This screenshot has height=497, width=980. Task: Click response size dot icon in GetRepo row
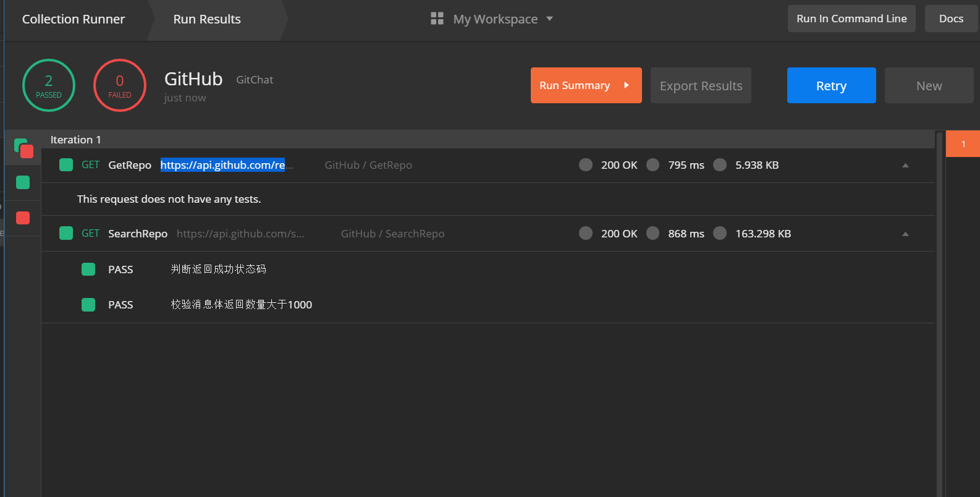click(x=720, y=165)
